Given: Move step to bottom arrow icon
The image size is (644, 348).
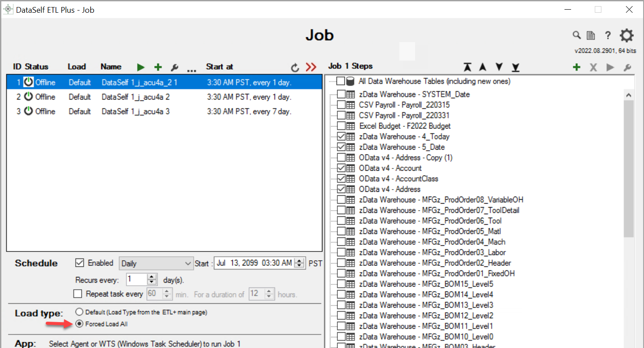Looking at the screenshot, I should (515, 67).
